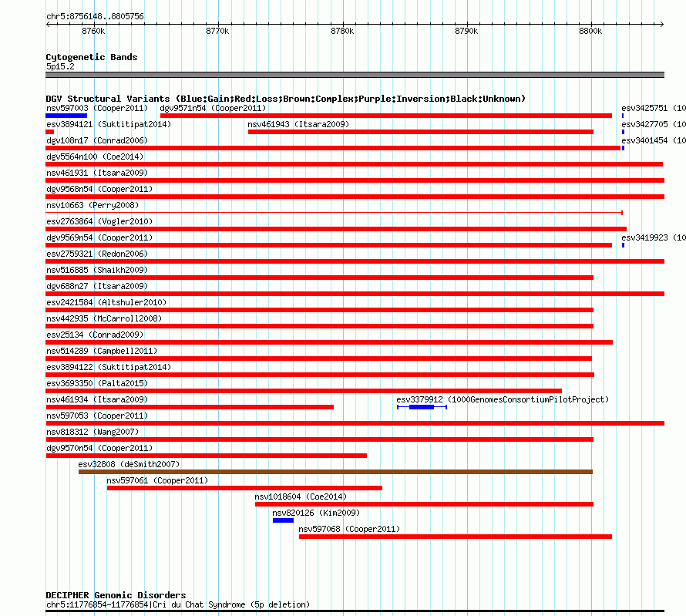686x616 pixels.
Task: Select esv3427705 label at right edge
Action: point(654,124)
